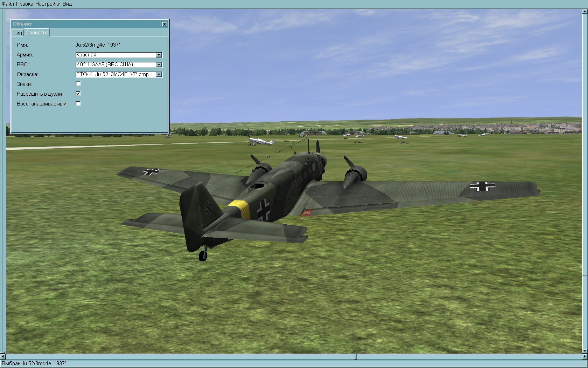Click the 'ВВС:' label
Viewport: 588px width, 368px height.
pyautogui.click(x=22, y=64)
